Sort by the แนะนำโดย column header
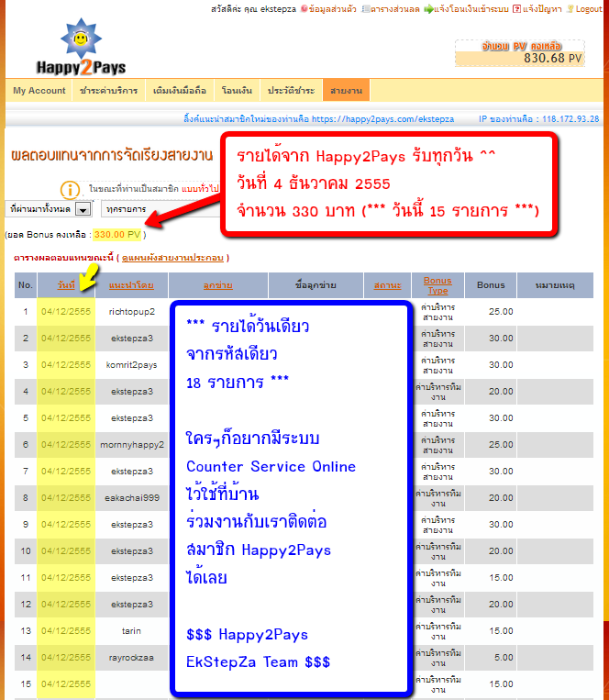 pos(132,284)
